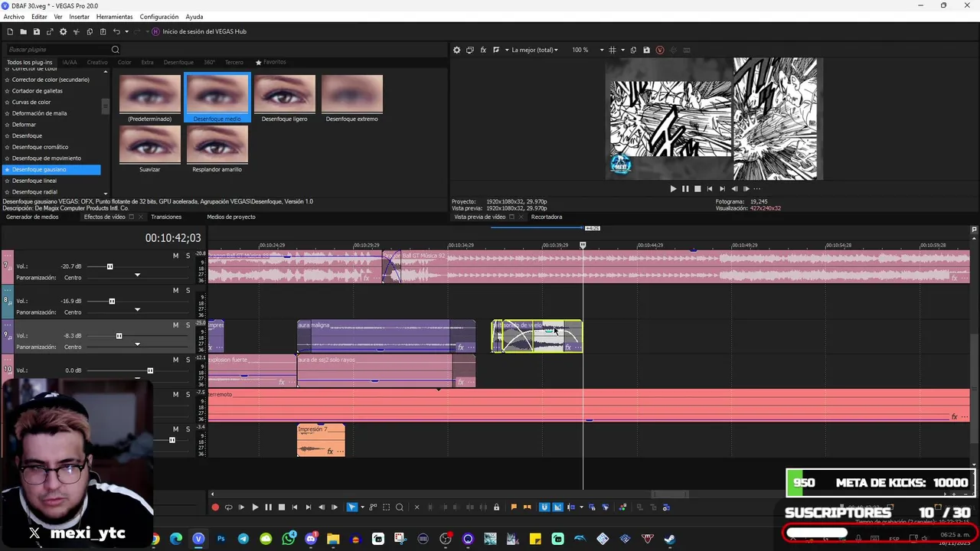Open the grid overlays dropdown arrow
Screen dimensions: 980x551
[622, 50]
